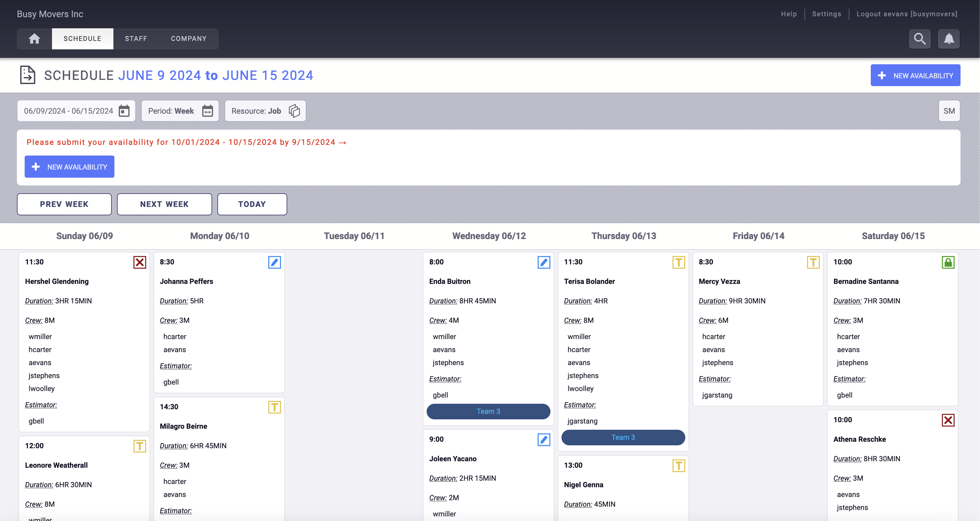980x521 pixels.
Task: Open the Settings link
Action: pos(826,14)
